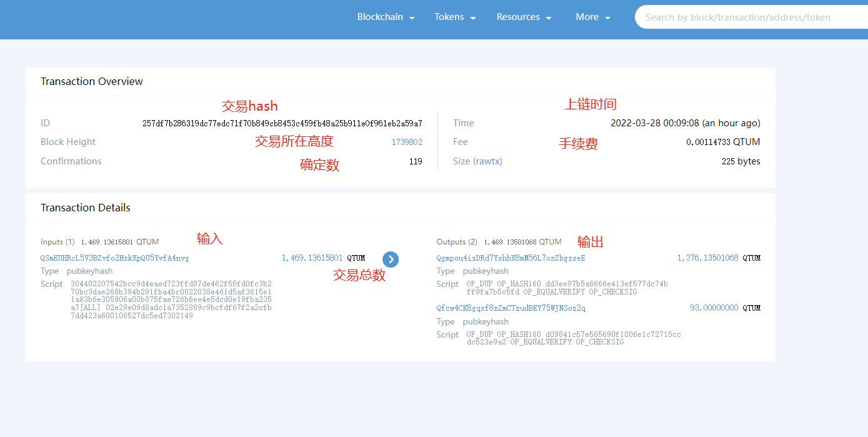Click the transaction ID hash starting with 257df7b2
This screenshot has width=868, height=437.
point(282,124)
